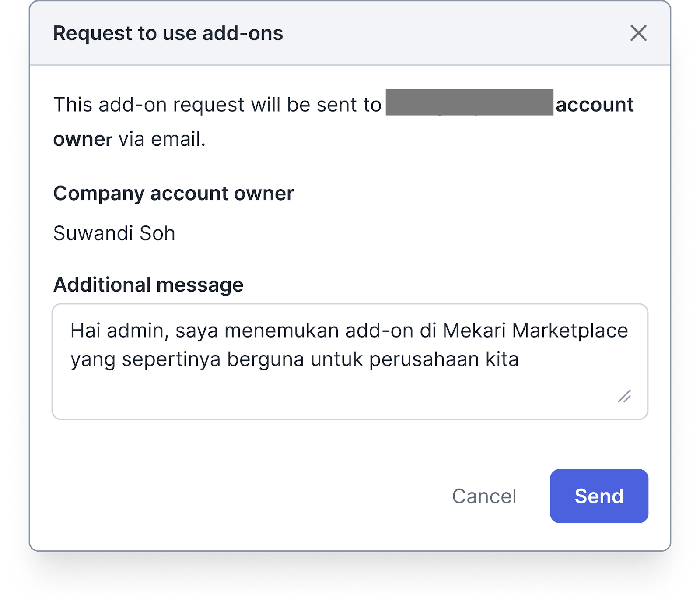700x609 pixels.
Task: Click the gray redacted company name block
Action: (469, 102)
